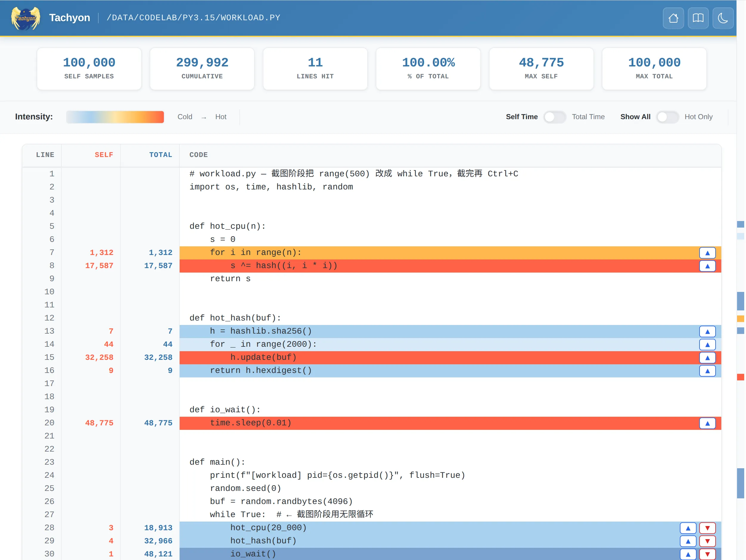Click the orange minimap marker in scrollbar

741,319
